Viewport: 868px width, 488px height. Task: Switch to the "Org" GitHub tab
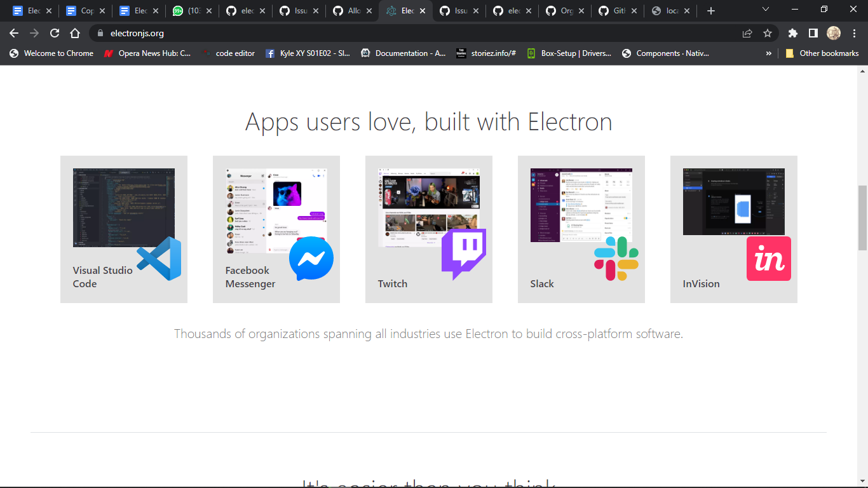point(566,11)
